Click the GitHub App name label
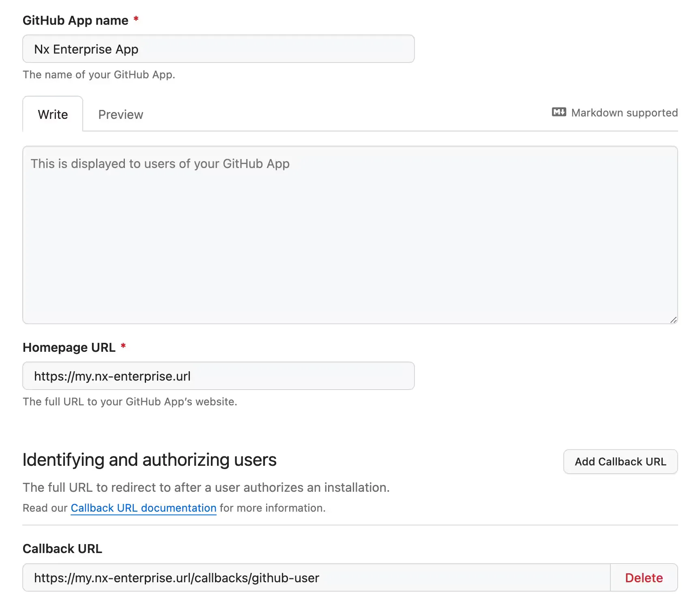Screen dimensions: 700x607 click(75, 20)
